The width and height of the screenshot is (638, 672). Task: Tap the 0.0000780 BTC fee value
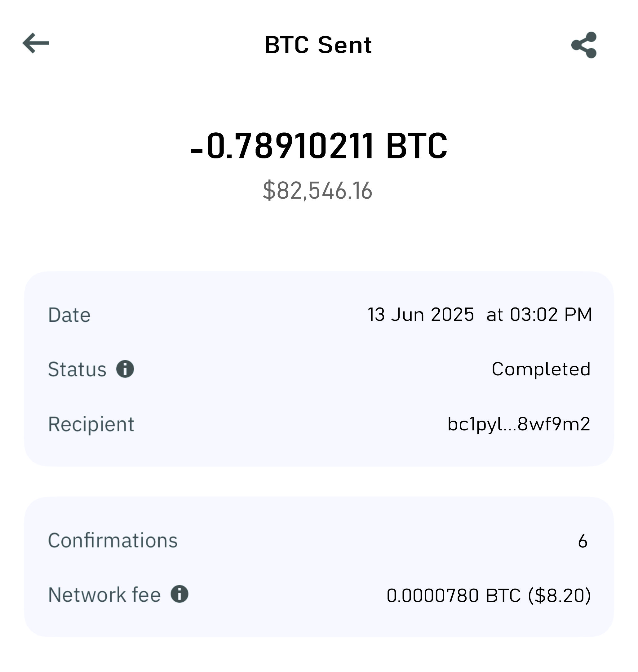click(x=454, y=596)
